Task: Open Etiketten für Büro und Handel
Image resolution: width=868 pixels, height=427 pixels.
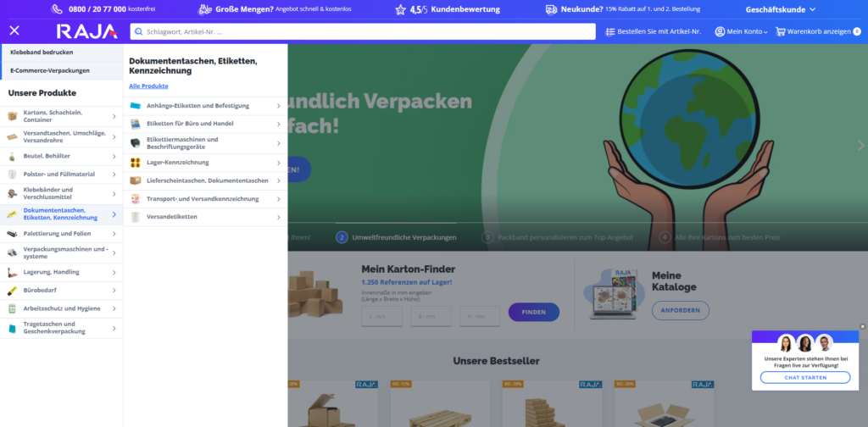Action: click(205, 124)
